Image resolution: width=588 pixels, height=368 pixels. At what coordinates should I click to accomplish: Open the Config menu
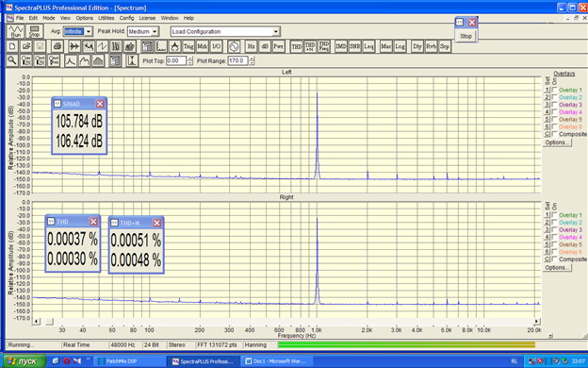(127, 18)
